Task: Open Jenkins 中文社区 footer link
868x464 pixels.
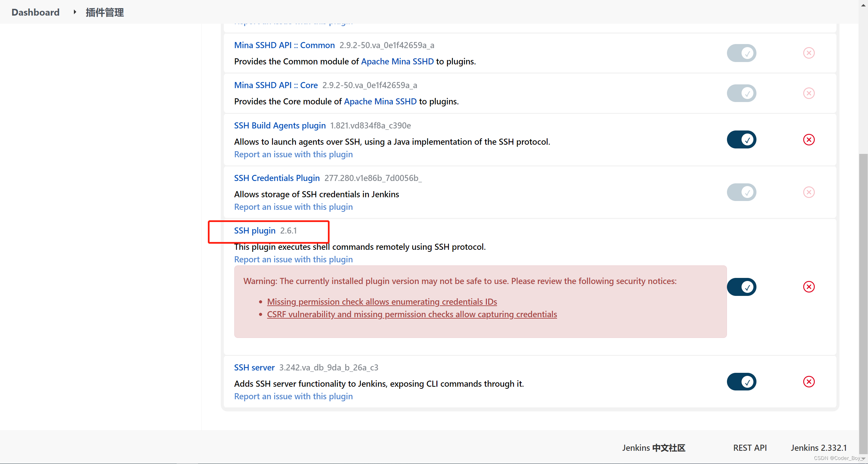Action: click(654, 448)
